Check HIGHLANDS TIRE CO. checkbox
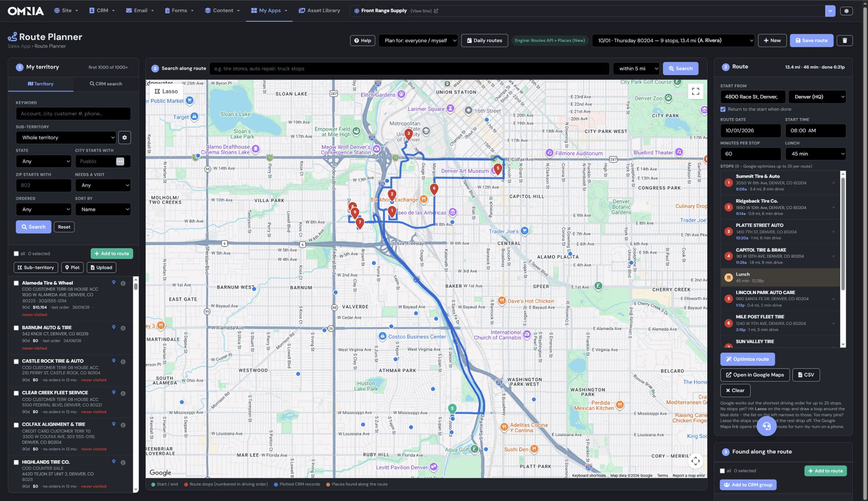Screen dimensions: 868x501 coord(16,462)
